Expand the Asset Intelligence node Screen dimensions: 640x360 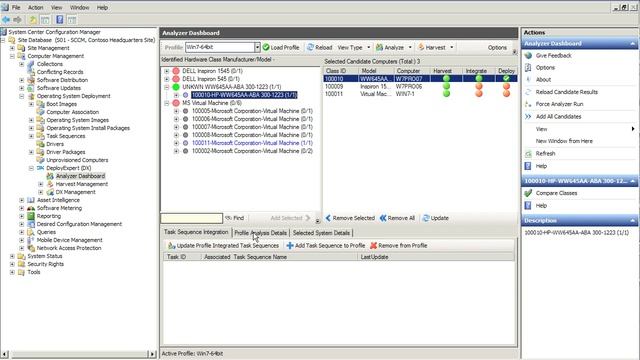click(x=22, y=200)
